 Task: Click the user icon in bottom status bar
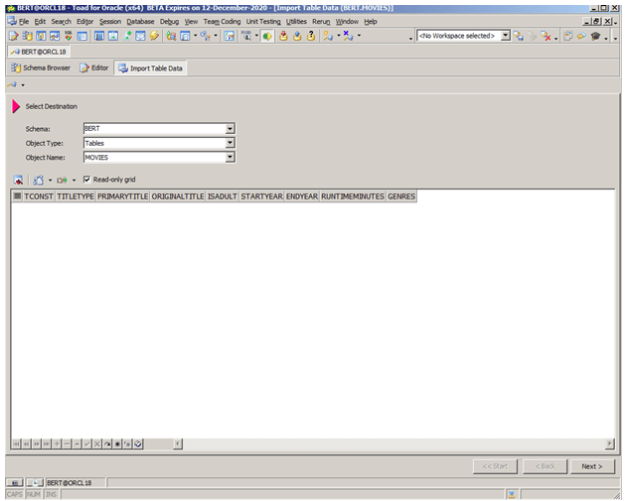coord(511,495)
